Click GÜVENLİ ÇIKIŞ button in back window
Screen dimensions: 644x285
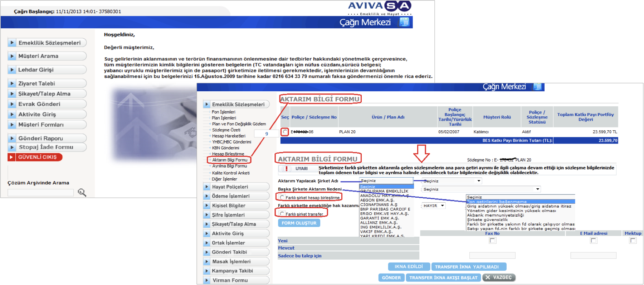click(x=35, y=157)
